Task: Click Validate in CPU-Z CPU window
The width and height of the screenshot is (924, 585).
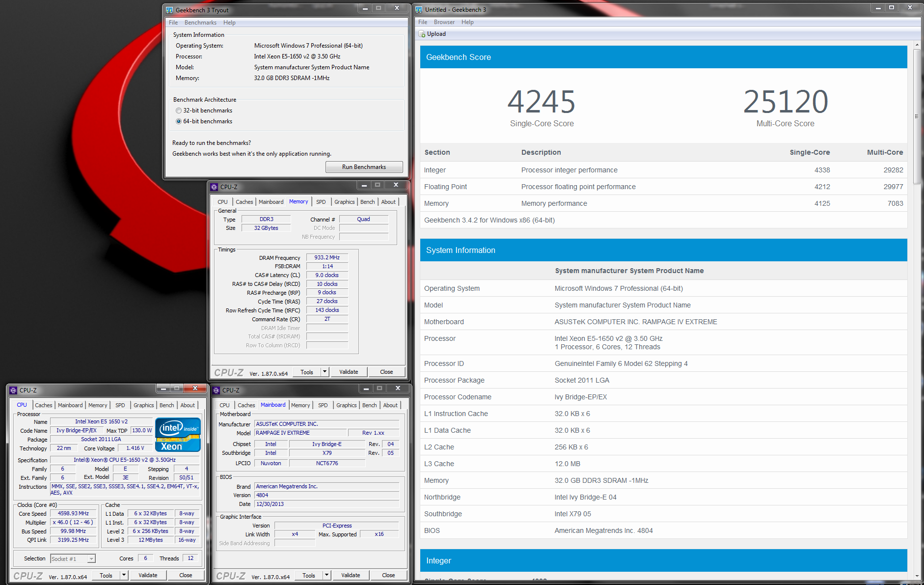Action: pyautogui.click(x=148, y=575)
